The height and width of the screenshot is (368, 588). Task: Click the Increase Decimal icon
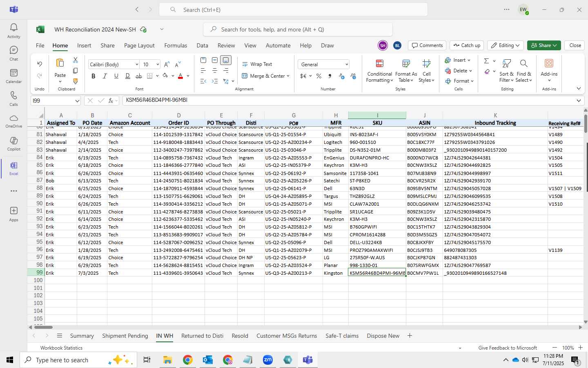tap(342, 76)
